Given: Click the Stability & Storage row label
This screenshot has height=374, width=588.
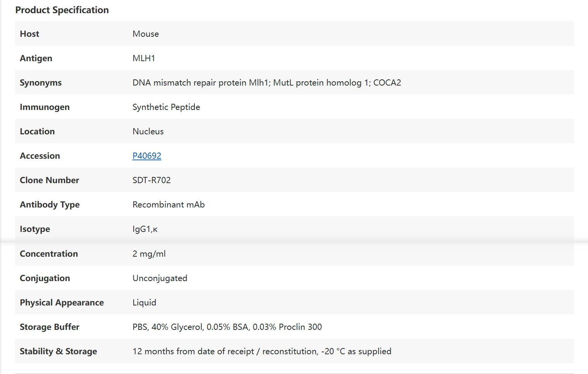Looking at the screenshot, I should coord(58,352).
